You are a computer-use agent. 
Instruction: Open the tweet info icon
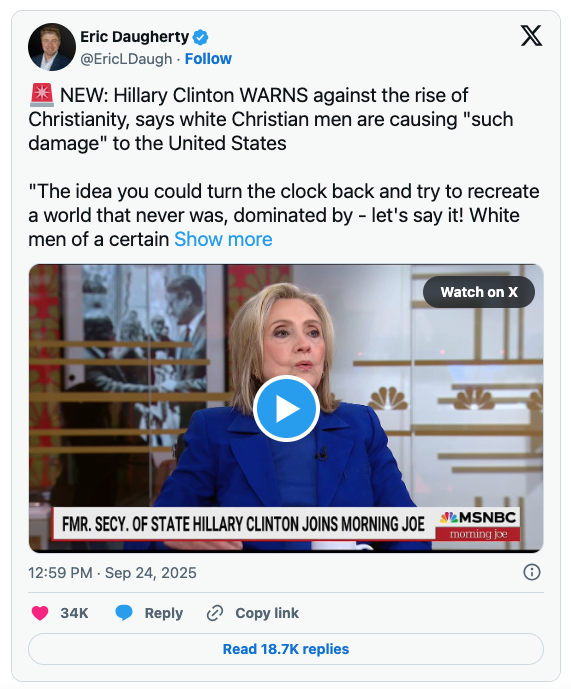tap(531, 572)
